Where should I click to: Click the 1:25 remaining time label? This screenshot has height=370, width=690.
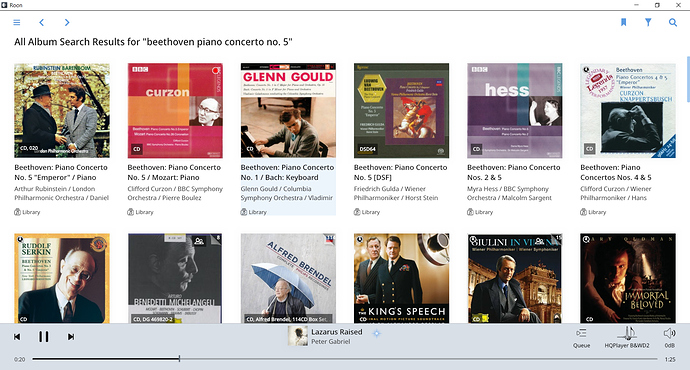(669, 359)
